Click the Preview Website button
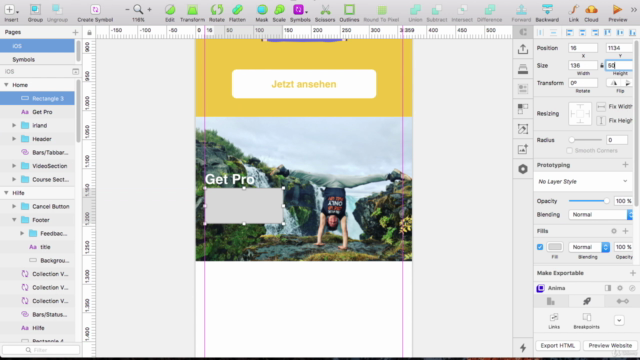640x360 pixels. click(x=610, y=345)
